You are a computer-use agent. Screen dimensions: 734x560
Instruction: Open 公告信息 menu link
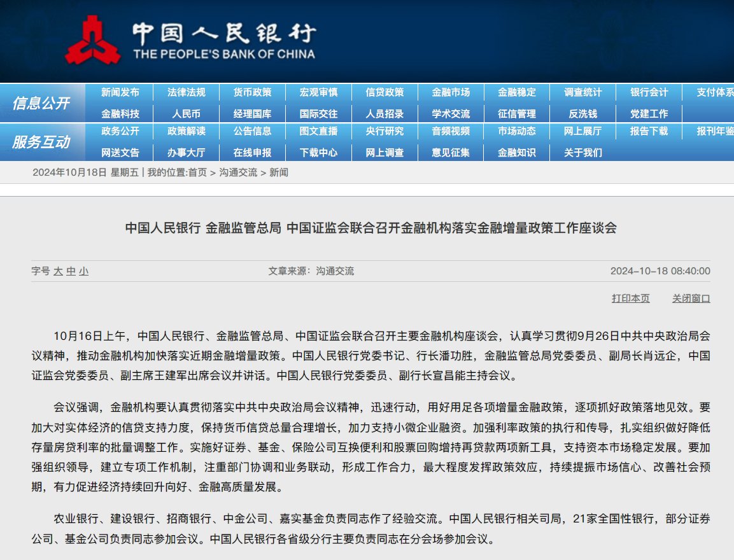[x=252, y=131]
